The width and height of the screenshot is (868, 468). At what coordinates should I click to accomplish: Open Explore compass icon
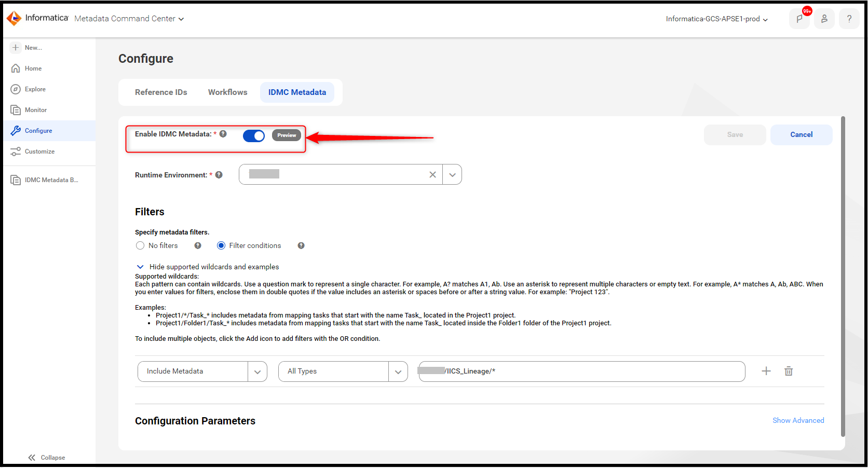pyautogui.click(x=16, y=89)
